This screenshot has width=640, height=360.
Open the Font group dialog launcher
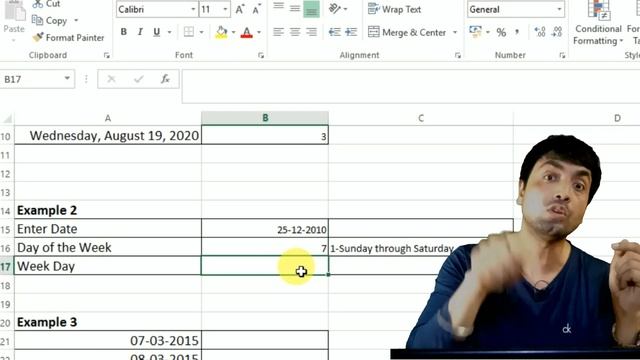pos(261,56)
